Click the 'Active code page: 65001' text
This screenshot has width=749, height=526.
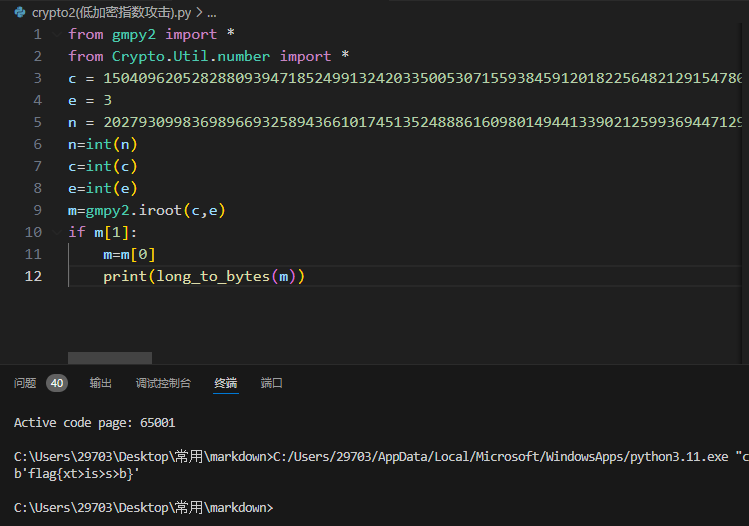click(94, 423)
